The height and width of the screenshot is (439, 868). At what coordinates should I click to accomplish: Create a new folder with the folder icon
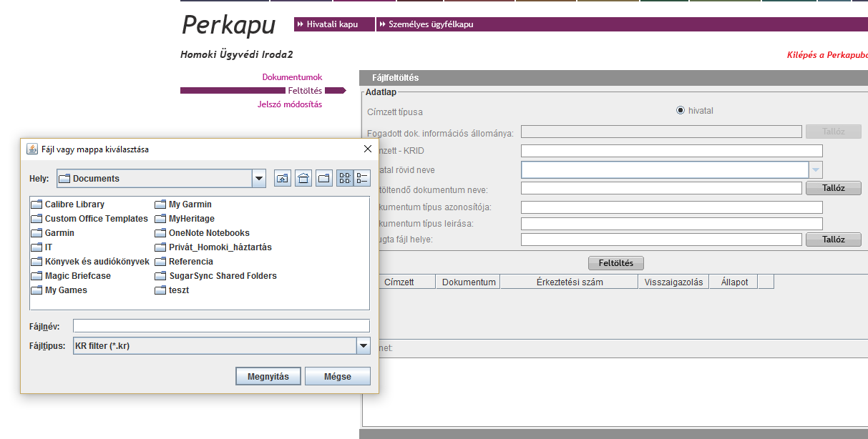(x=324, y=179)
